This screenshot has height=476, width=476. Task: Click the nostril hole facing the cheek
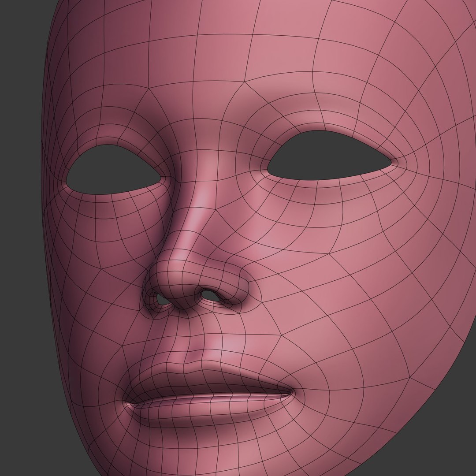[210, 295]
